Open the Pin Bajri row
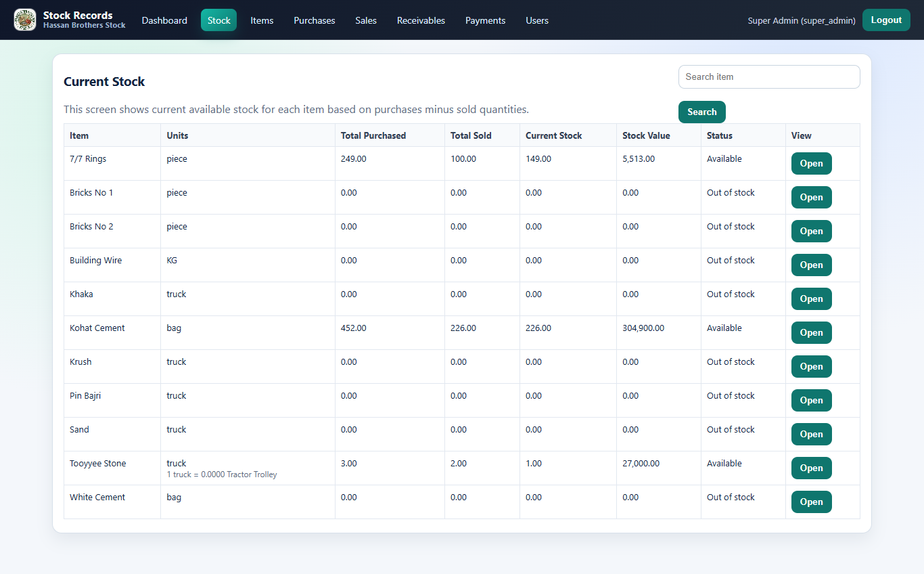 pyautogui.click(x=811, y=401)
